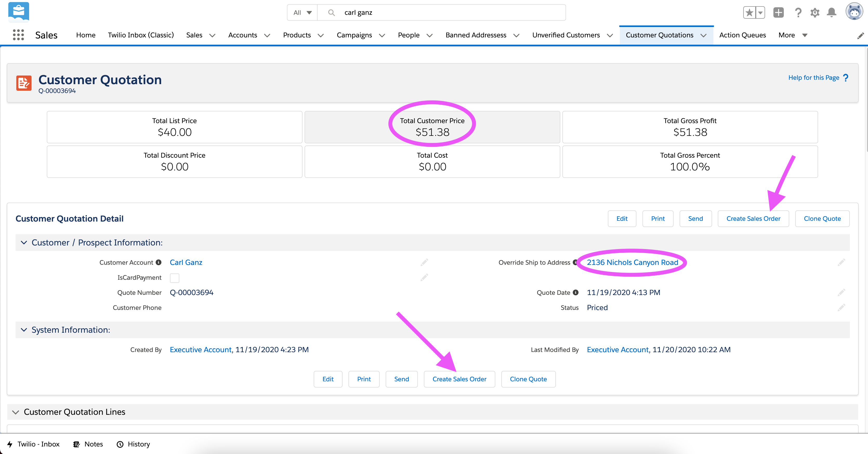Expand the People tab dropdown chevron
This screenshot has height=454, width=868.
click(x=430, y=35)
